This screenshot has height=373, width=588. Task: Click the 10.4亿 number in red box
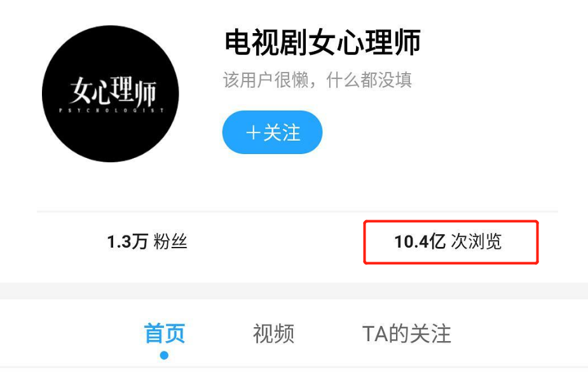click(x=420, y=241)
